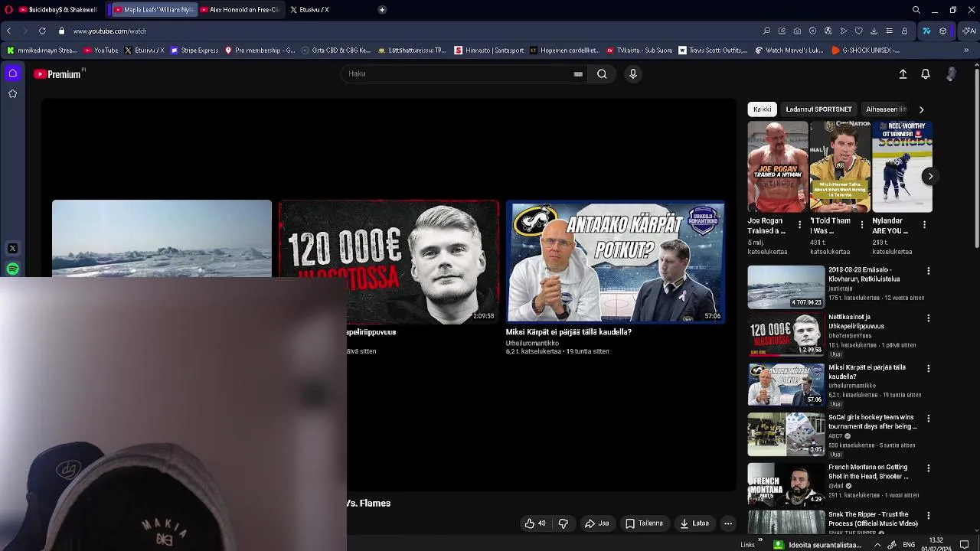Reload the page with the refresh icon

[42, 31]
